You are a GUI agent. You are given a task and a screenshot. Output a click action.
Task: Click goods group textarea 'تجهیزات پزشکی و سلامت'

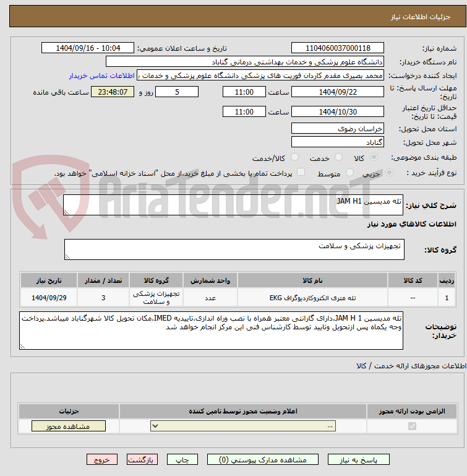click(234, 249)
